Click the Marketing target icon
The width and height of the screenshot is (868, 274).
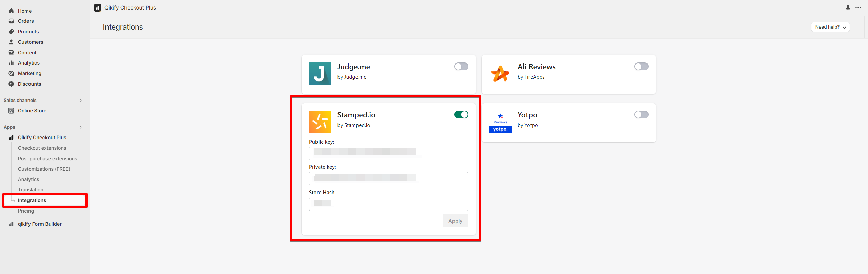tap(11, 73)
